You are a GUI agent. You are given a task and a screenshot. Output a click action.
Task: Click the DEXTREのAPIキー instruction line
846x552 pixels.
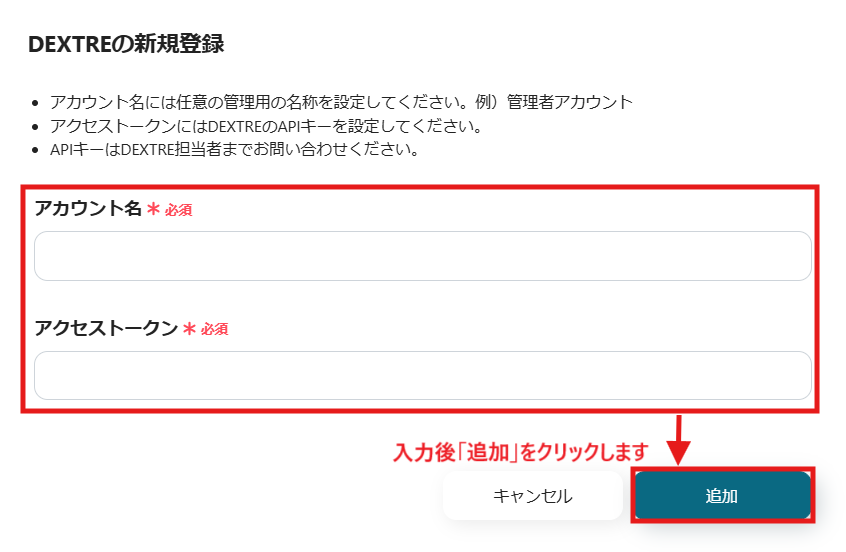[267, 127]
